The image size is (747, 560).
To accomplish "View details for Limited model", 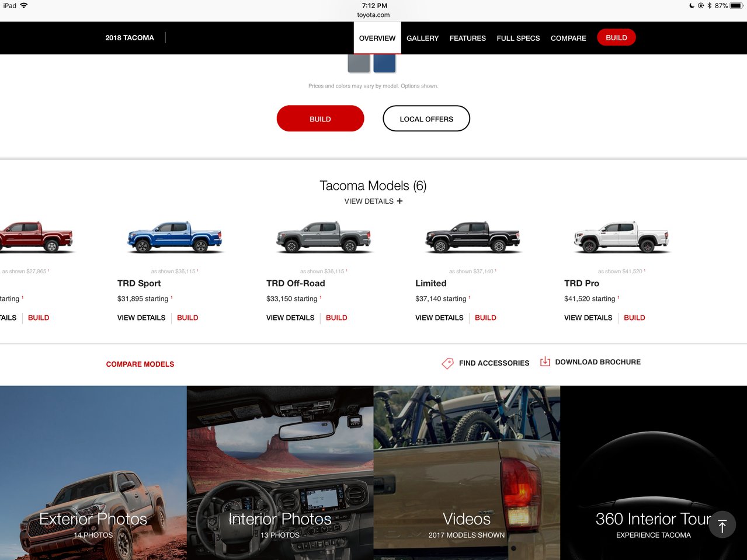I will 439,318.
